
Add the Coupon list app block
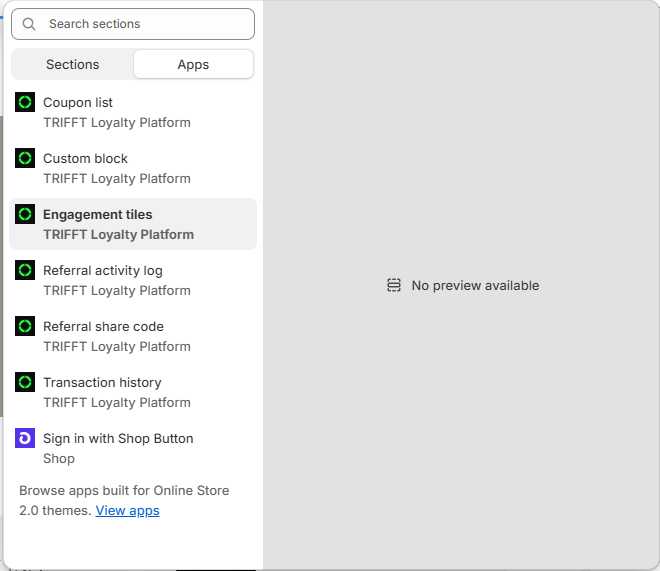click(x=133, y=112)
